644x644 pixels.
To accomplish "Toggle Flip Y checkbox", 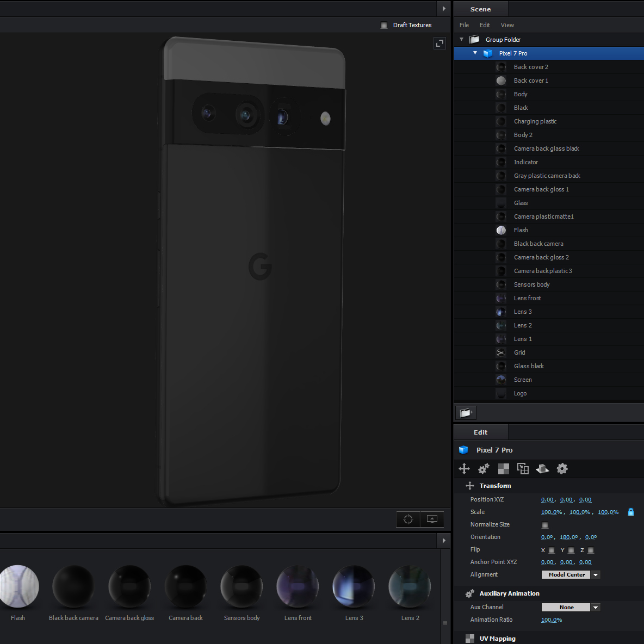I will tap(571, 550).
